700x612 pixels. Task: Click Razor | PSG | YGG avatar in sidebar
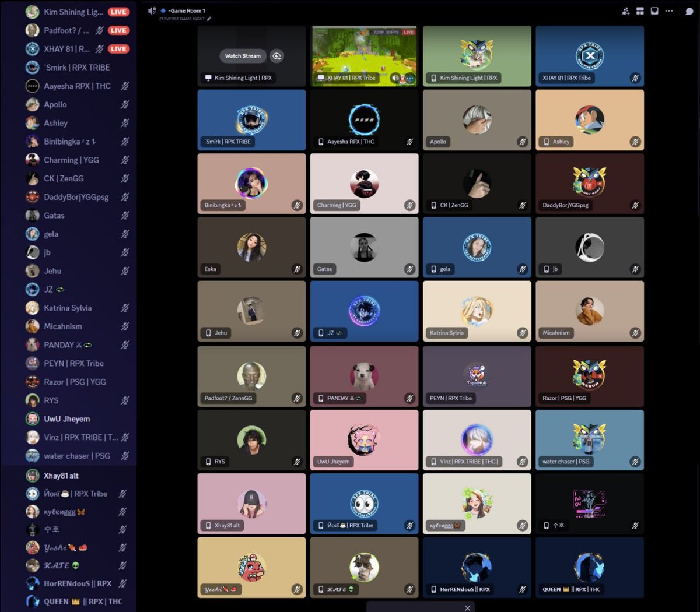[33, 382]
